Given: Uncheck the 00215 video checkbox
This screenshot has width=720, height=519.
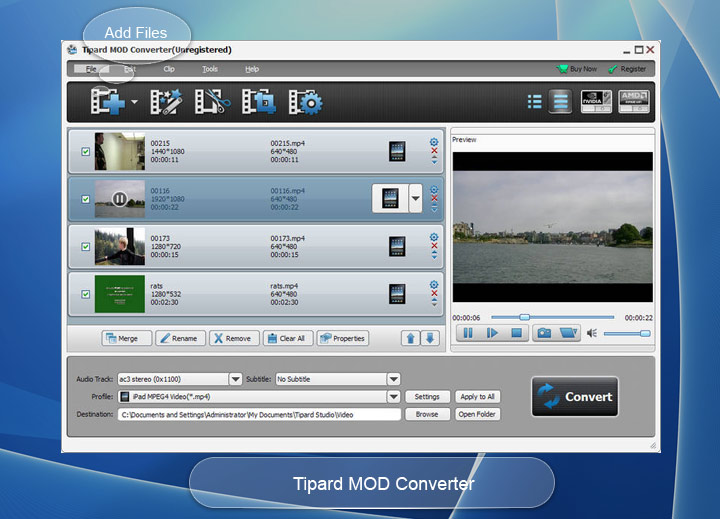Looking at the screenshot, I should click(85, 152).
